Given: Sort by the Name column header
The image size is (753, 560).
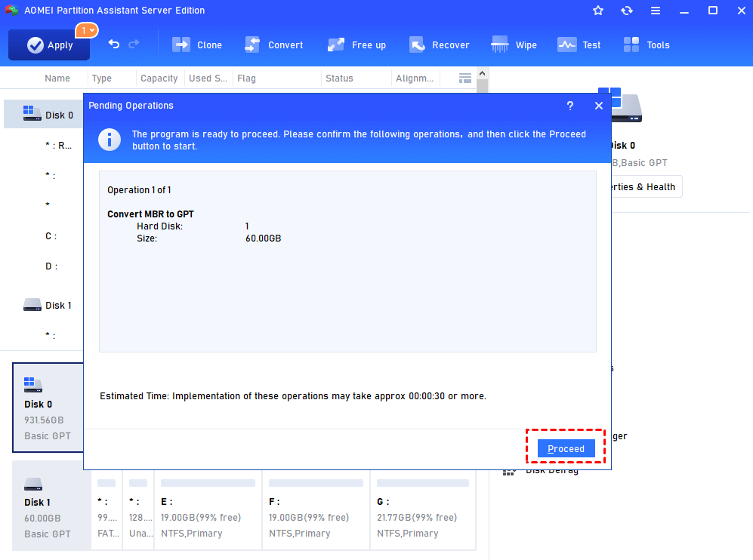Looking at the screenshot, I should click(x=57, y=78).
